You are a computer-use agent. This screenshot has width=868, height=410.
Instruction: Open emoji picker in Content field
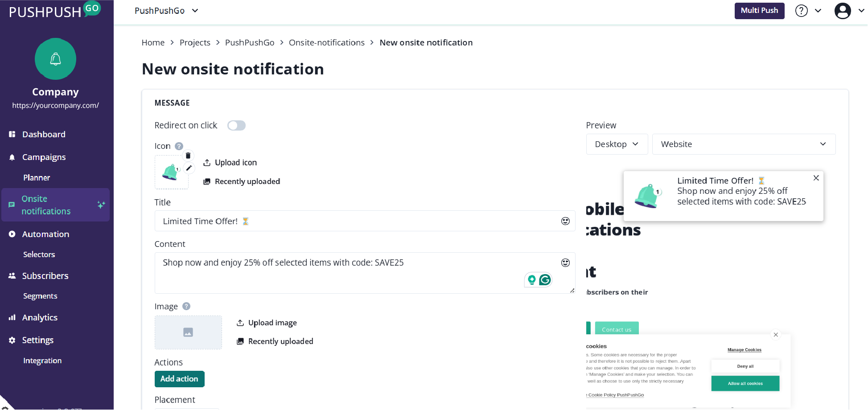click(565, 263)
